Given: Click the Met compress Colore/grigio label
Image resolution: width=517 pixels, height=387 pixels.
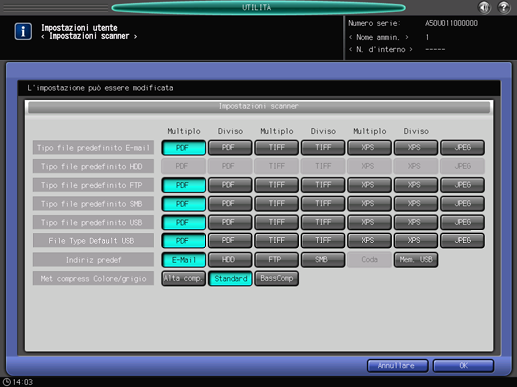Looking at the screenshot, I should [x=93, y=278].
